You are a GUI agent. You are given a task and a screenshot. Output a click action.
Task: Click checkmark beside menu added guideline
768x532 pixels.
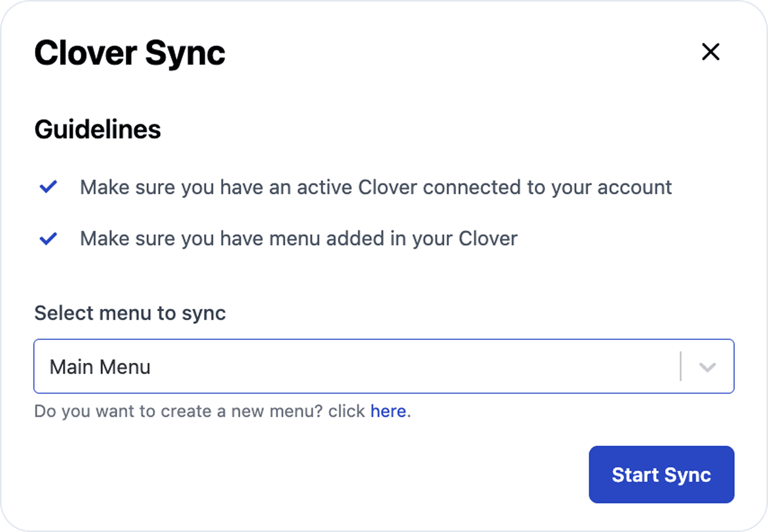pos(48,238)
